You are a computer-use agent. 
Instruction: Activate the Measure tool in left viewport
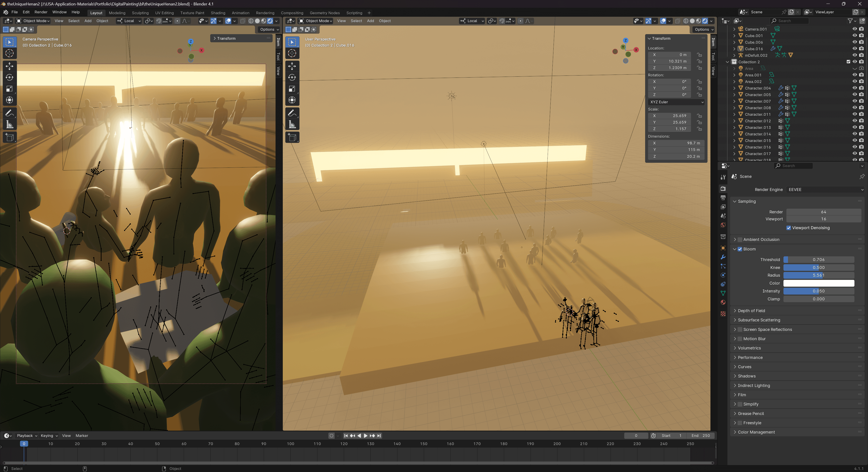pos(9,125)
